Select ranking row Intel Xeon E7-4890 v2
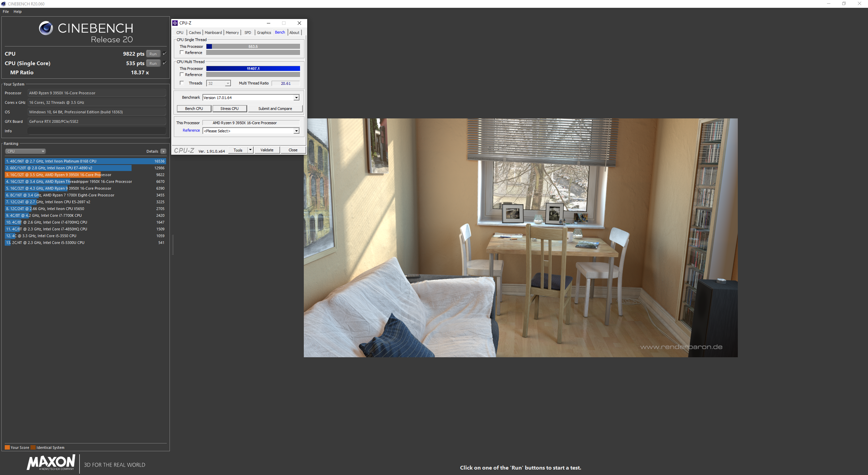This screenshot has height=475, width=868. (85, 168)
